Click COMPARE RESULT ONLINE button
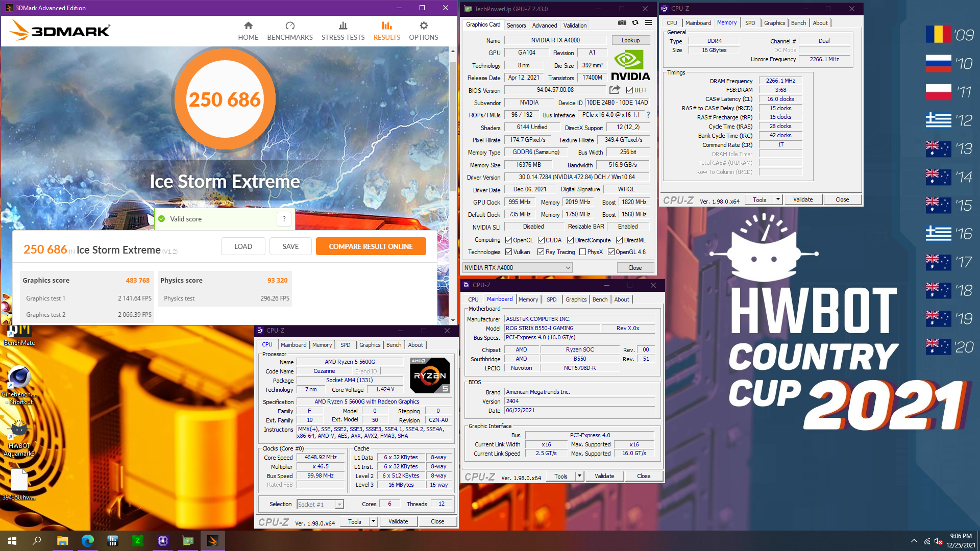This screenshot has height=551, width=980. 371,246
